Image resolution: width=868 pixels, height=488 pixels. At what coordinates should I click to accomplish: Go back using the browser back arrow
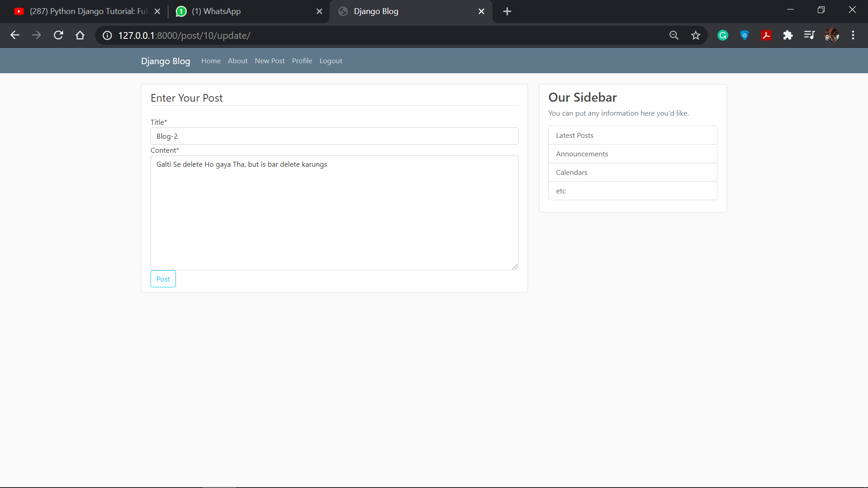pyautogui.click(x=15, y=35)
